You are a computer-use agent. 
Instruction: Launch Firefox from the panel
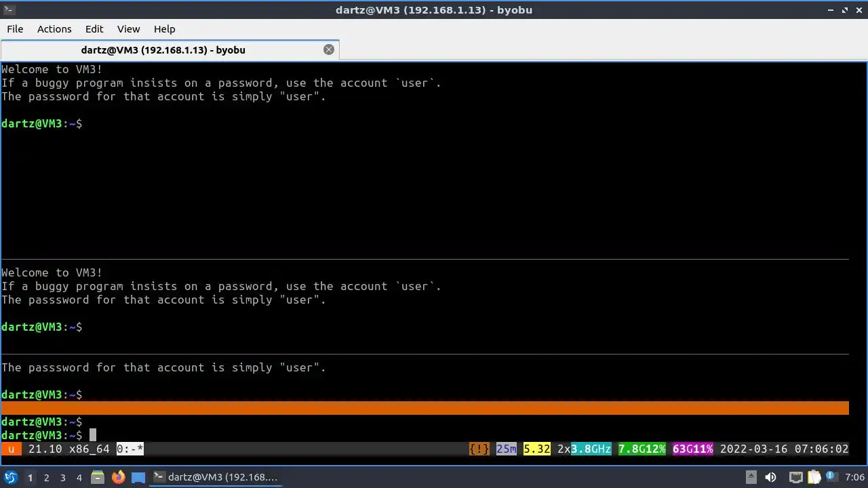pos(118,477)
